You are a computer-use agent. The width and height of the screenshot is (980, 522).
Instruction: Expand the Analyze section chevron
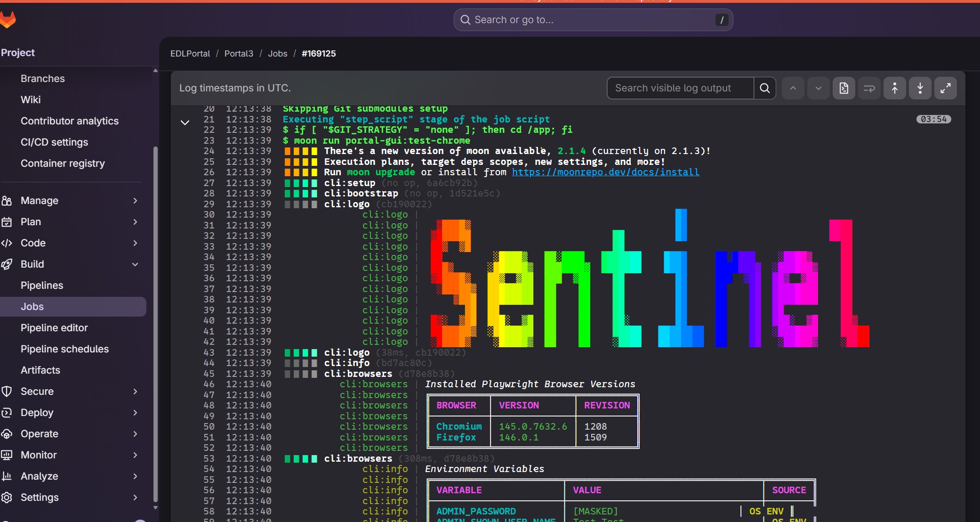[135, 476]
